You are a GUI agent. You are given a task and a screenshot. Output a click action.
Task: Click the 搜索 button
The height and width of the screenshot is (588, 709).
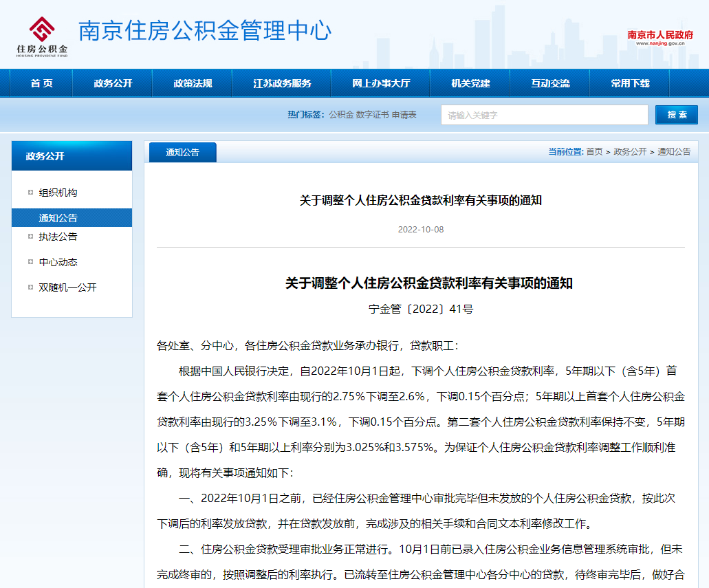pos(677,115)
